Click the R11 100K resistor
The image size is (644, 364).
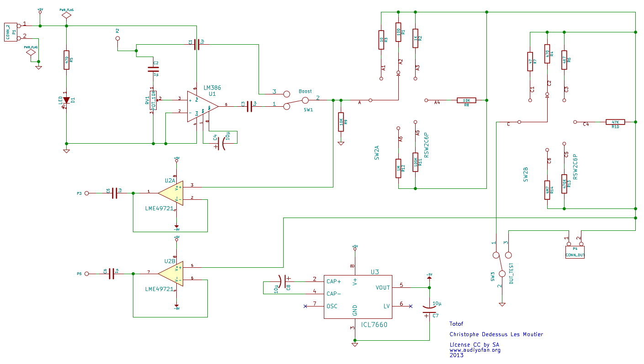415,161
